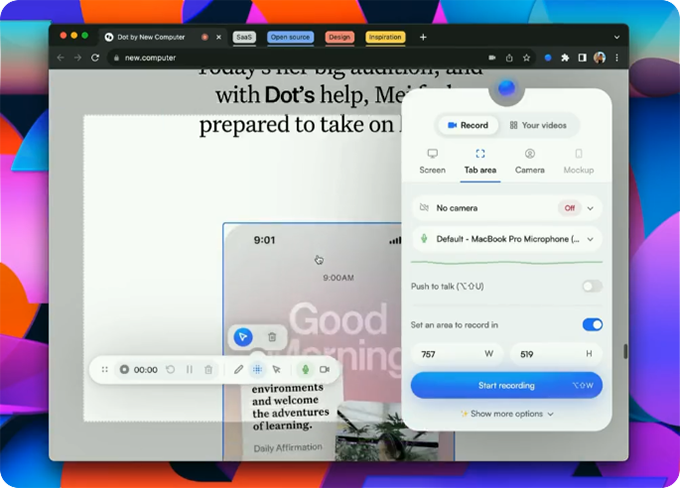
Task: Select the Camera recording mode
Action: (530, 161)
